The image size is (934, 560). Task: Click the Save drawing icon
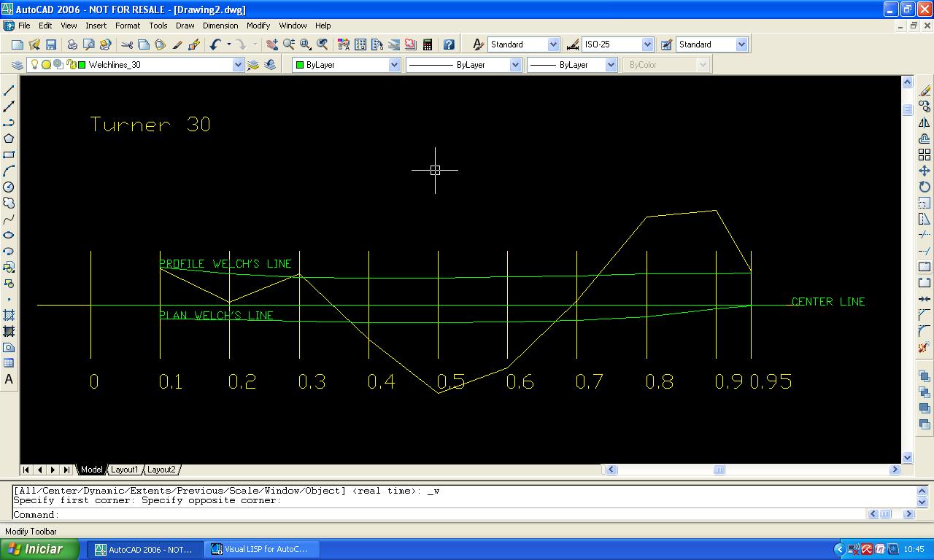pyautogui.click(x=51, y=44)
